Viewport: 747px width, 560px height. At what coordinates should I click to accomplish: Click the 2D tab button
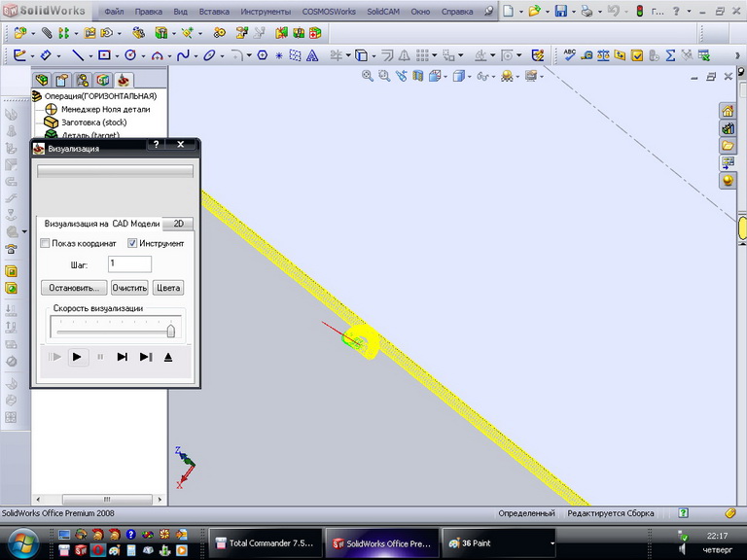click(x=178, y=224)
